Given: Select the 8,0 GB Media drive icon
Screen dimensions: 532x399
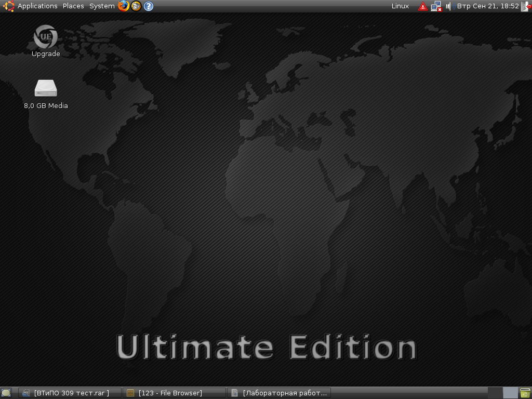Looking at the screenshot, I should (x=46, y=94).
